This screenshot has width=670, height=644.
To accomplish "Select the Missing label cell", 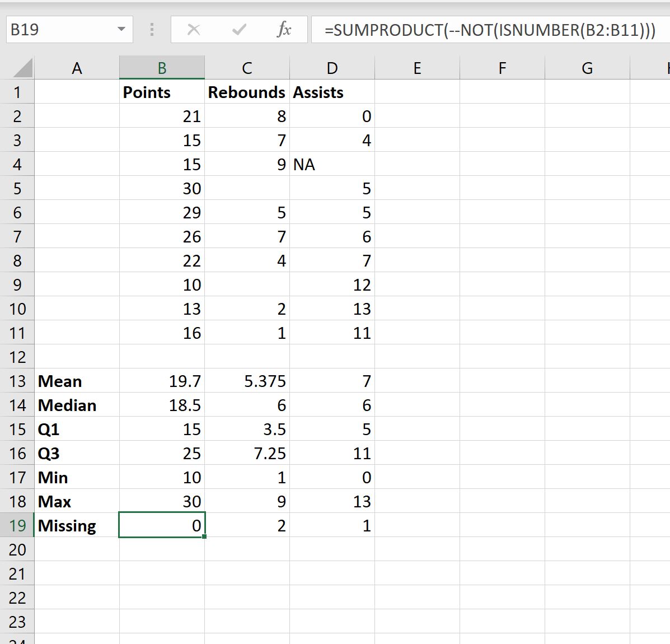I will (77, 526).
